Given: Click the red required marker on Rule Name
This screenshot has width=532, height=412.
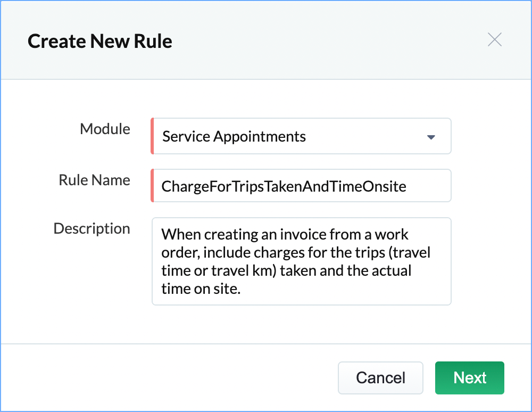Looking at the screenshot, I should click(x=152, y=186).
